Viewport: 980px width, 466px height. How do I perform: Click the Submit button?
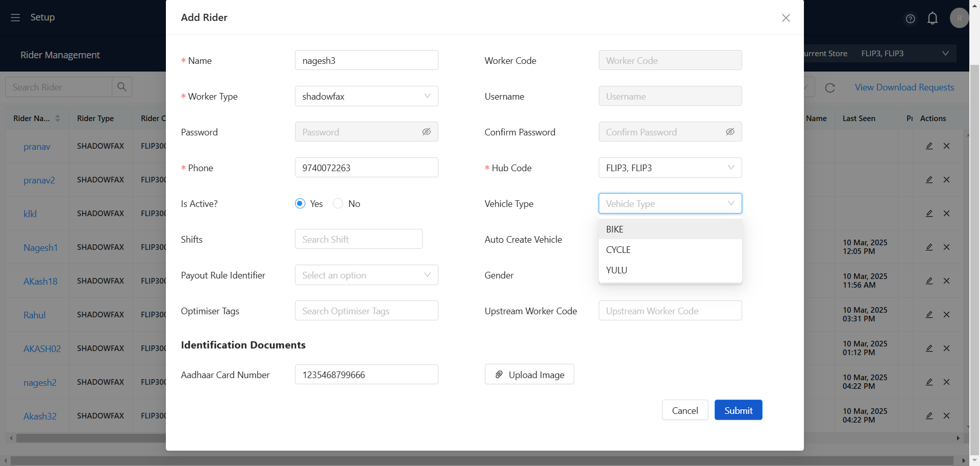(739, 410)
